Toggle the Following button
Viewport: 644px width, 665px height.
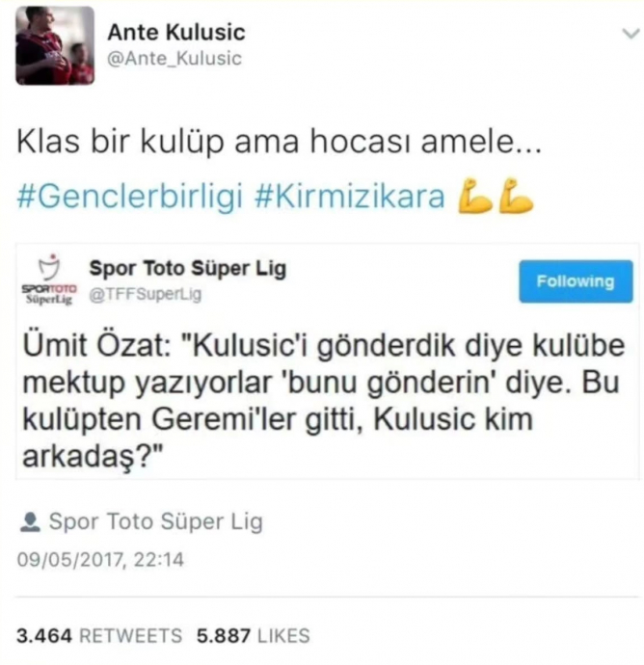(576, 281)
